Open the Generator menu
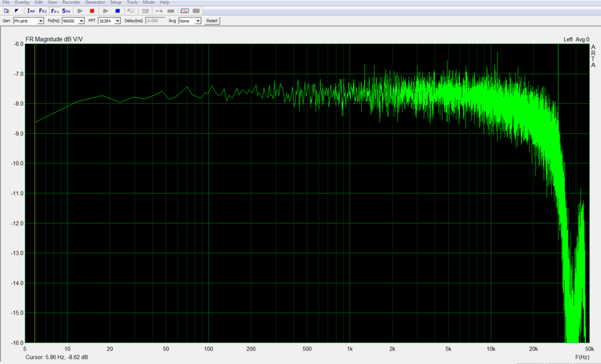Viewport: 601px width, 364px height. [x=95, y=3]
